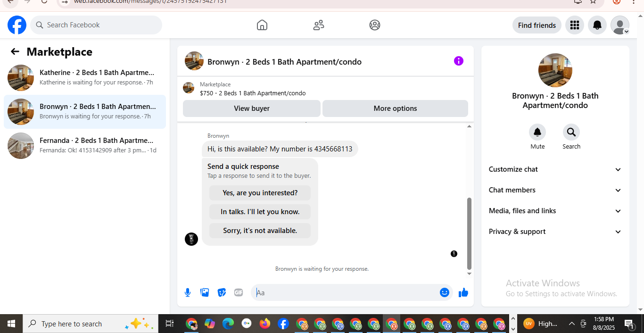Click the chat scrollbar up arrow
Image resolution: width=644 pixels, height=333 pixels.
tap(469, 126)
